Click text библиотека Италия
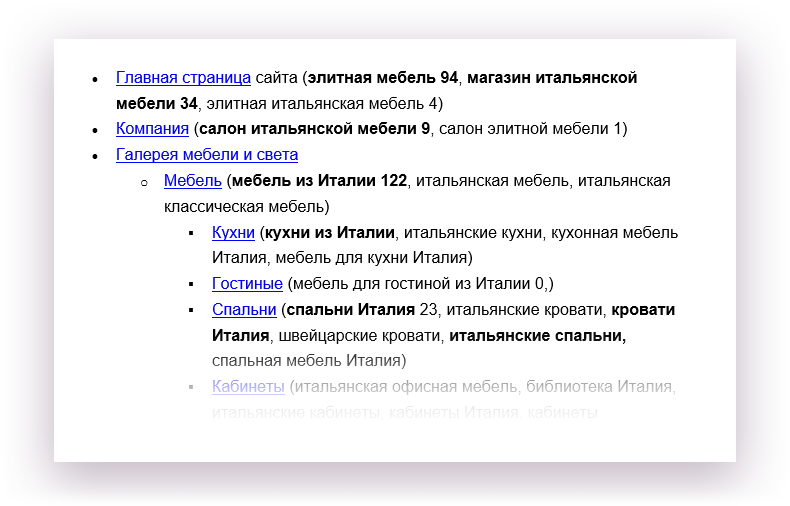The image size is (790, 506). click(599, 386)
